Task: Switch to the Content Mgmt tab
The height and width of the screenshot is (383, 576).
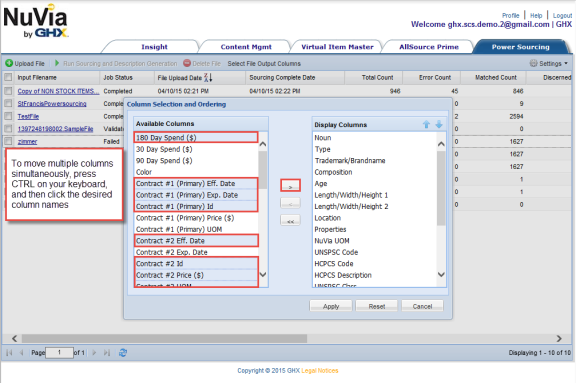Action: click(246, 47)
